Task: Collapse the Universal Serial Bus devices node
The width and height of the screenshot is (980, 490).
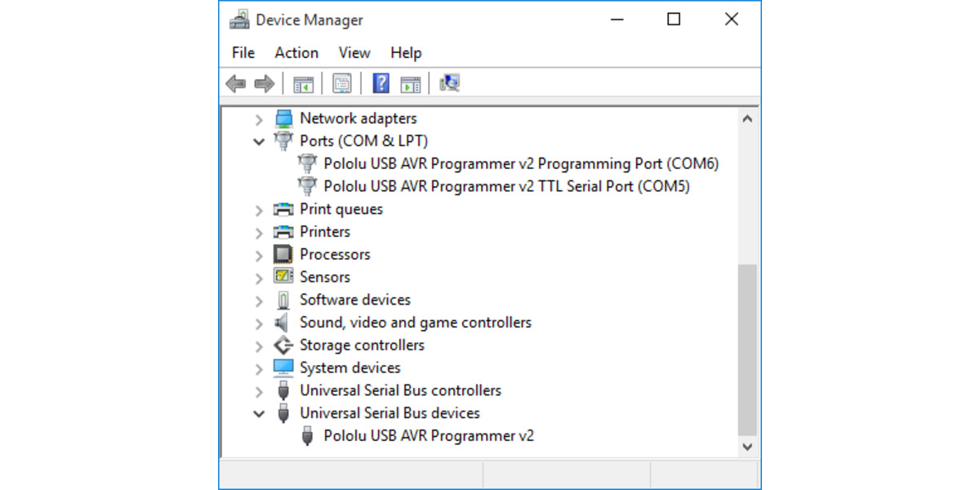Action: (259, 413)
